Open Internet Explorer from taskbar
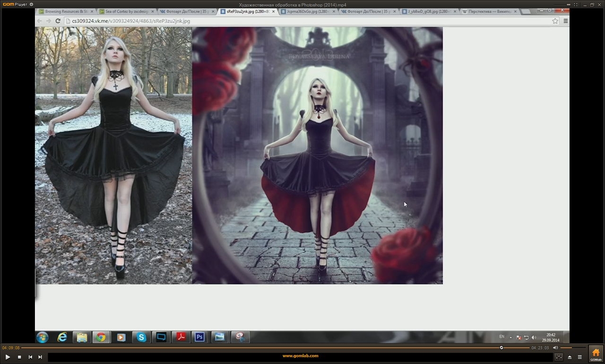The image size is (605, 364). click(62, 337)
